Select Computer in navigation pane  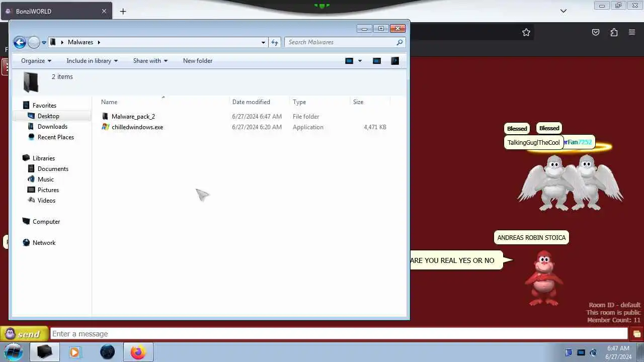(x=46, y=222)
